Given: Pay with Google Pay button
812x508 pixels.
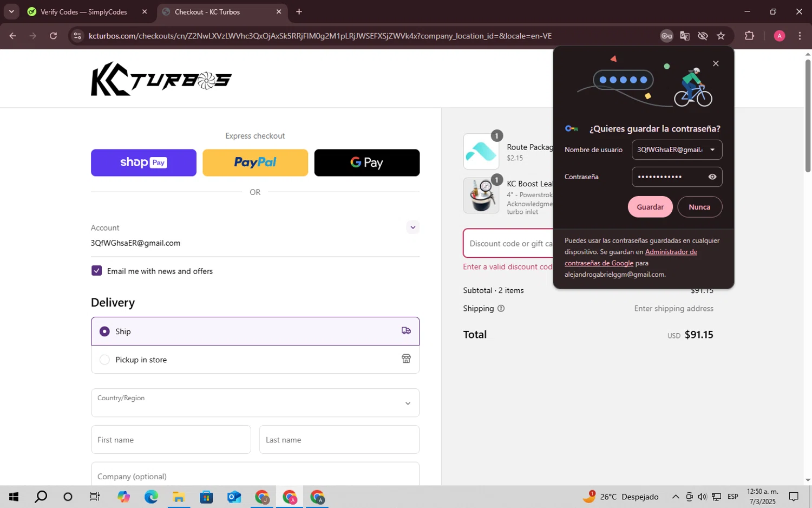Looking at the screenshot, I should [367, 162].
